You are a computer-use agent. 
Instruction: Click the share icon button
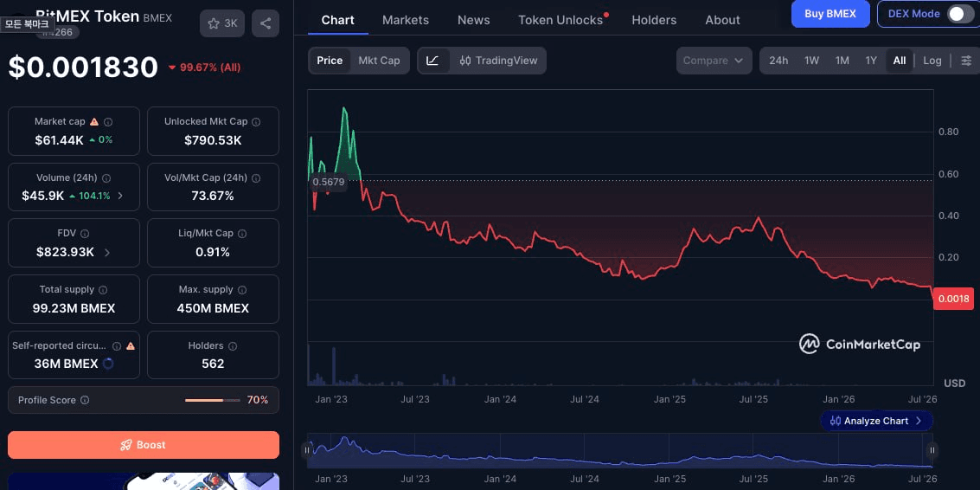coord(266,23)
